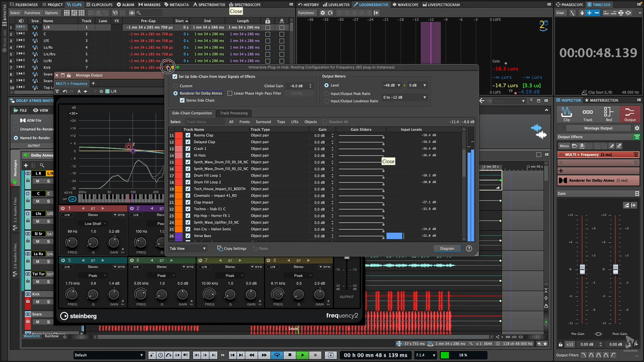Click fast forward in transport bar
The image size is (644, 362).
coord(264,355)
